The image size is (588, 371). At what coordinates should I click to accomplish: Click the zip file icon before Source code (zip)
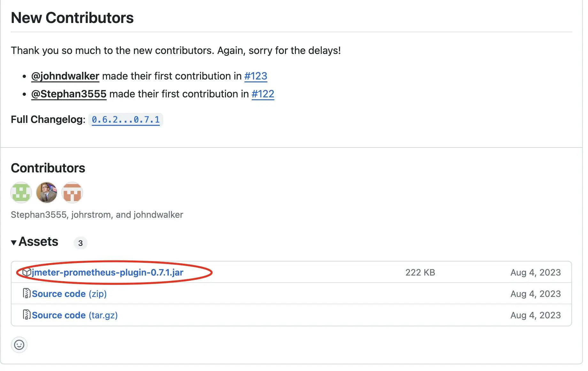pos(27,293)
